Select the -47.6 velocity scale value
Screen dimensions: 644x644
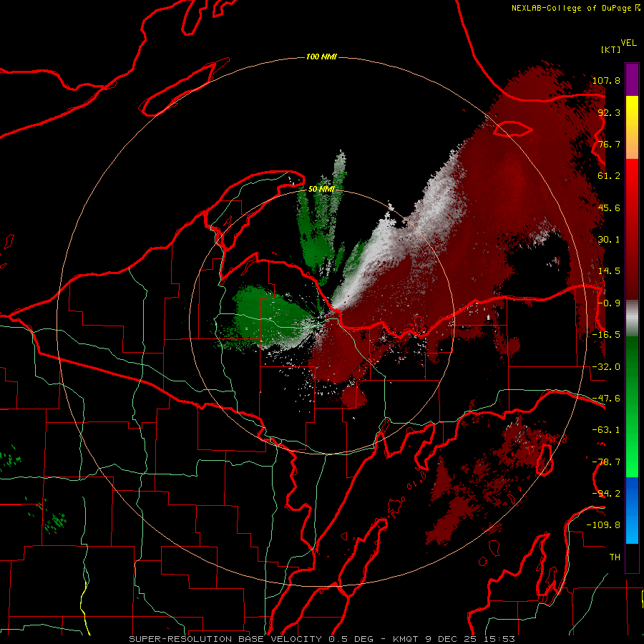[x=606, y=399]
